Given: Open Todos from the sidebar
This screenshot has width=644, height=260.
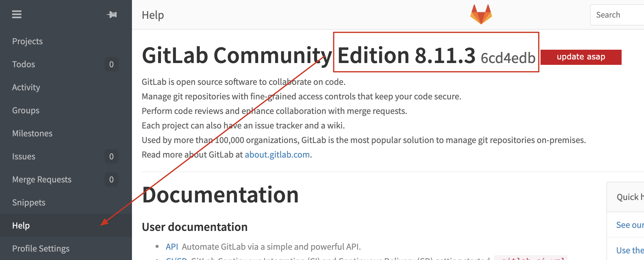Looking at the screenshot, I should (x=24, y=64).
